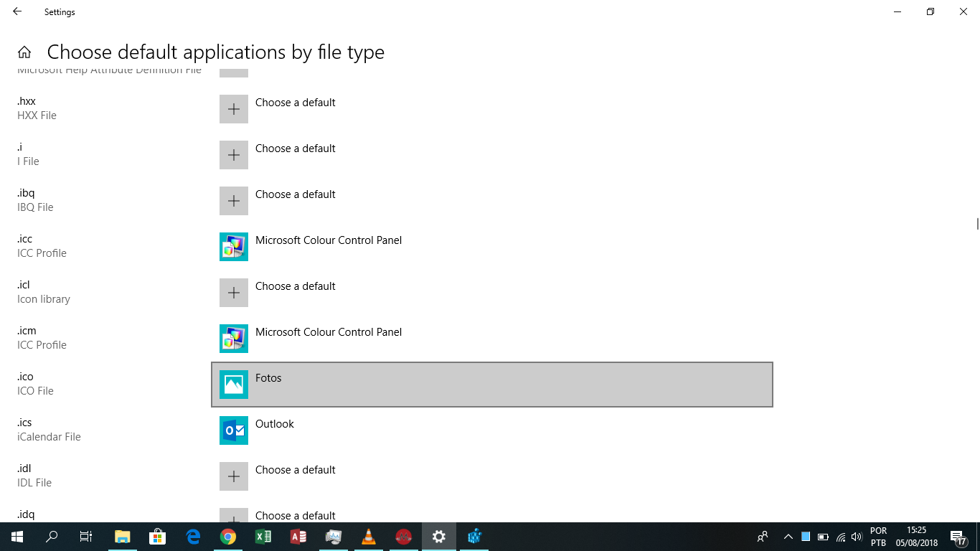The image size is (980, 551).
Task: Click the Settings gear taskbar icon
Action: (439, 537)
